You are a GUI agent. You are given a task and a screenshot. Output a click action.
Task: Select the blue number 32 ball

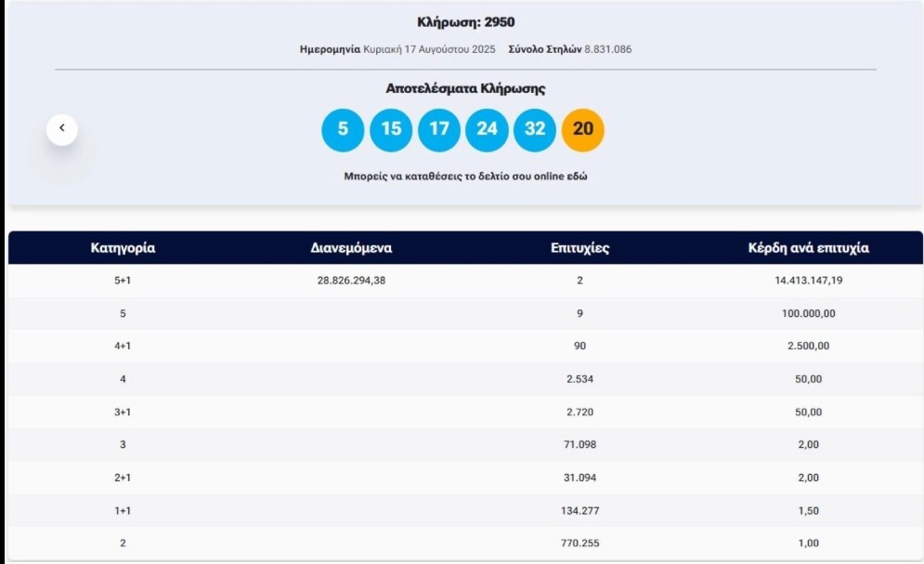point(535,130)
